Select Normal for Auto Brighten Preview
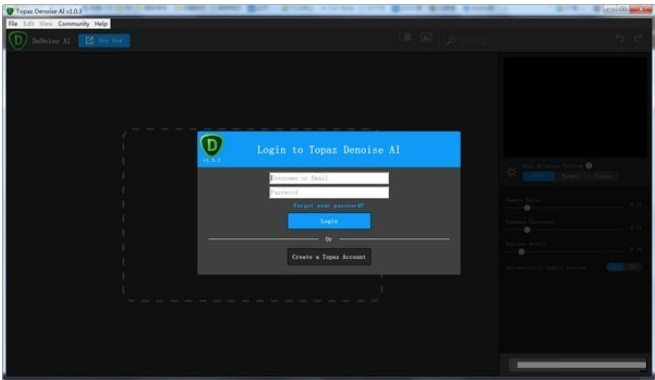Viewport: 655px width, 380px height. point(570,176)
